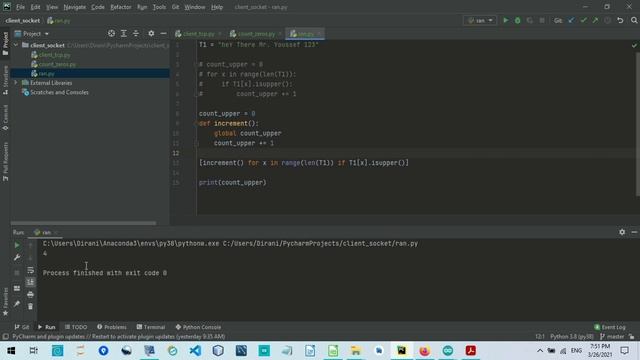Open the TODO tool window
This screenshot has width=640, height=360.
(76, 327)
